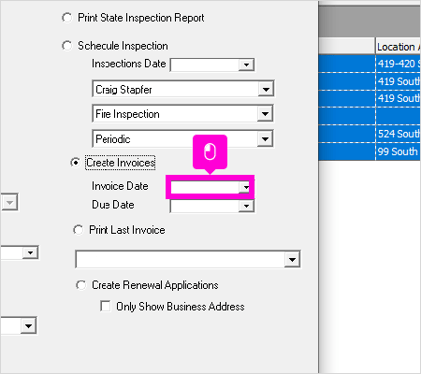
Task: Select Create Renewal Applications radio button
Action: point(81,285)
